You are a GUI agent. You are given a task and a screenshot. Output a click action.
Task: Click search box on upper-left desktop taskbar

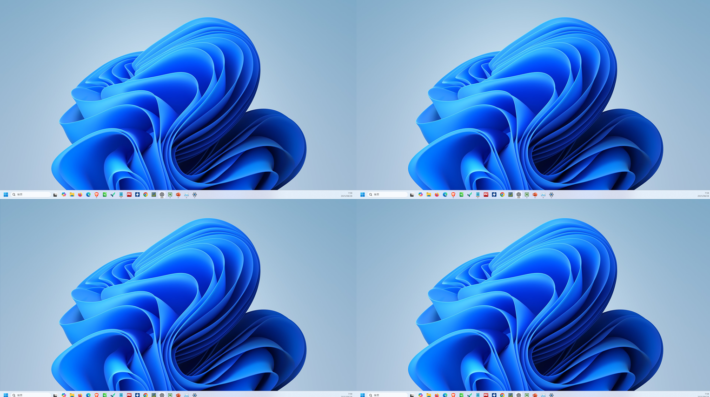pyautogui.click(x=31, y=195)
